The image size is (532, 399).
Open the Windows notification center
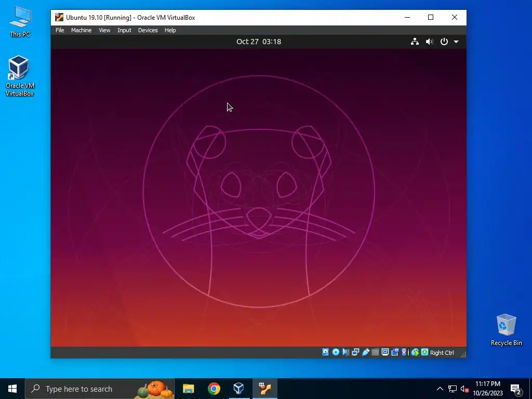516,389
